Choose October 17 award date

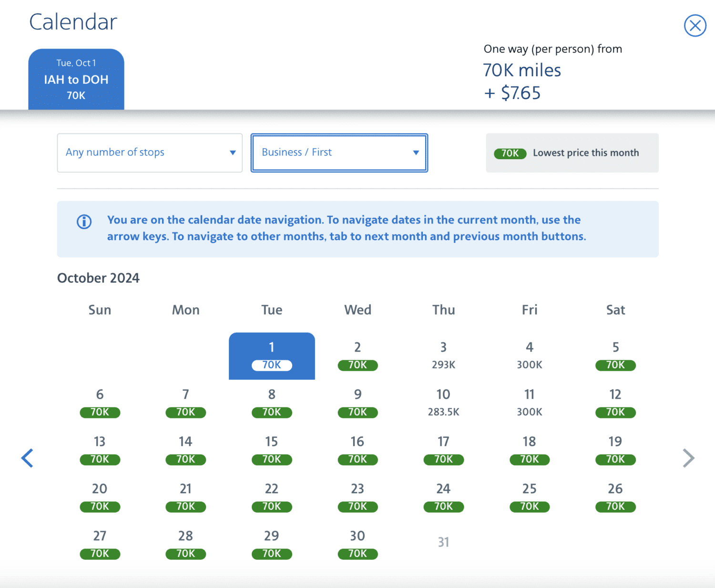(x=443, y=449)
